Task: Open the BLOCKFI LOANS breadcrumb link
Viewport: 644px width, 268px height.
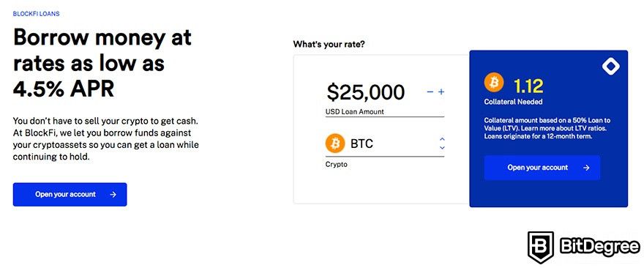Action: point(36,14)
